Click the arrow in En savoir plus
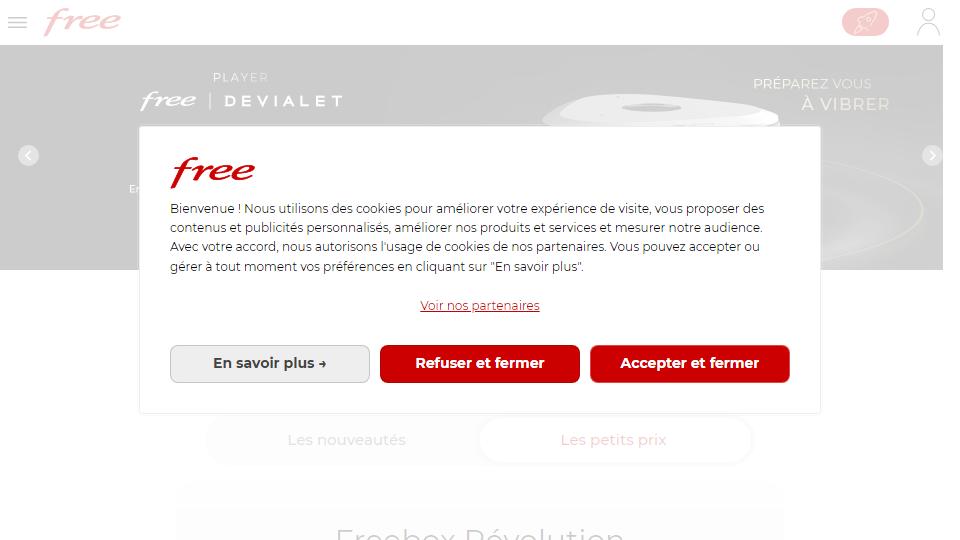Screen dimensions: 960x540 (322, 364)
